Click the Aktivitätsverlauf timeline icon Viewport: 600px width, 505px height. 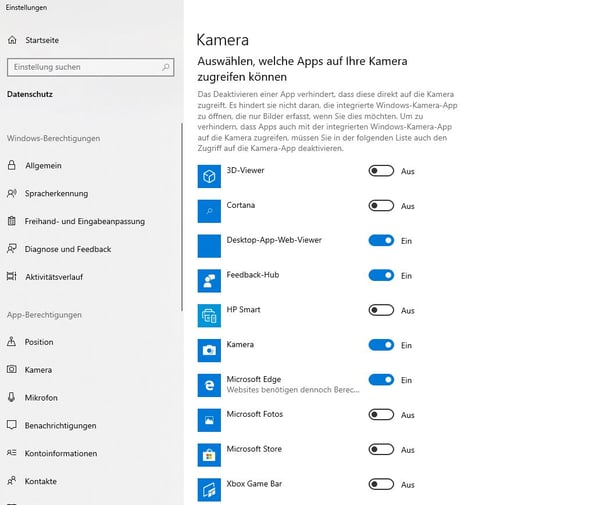(x=12, y=276)
